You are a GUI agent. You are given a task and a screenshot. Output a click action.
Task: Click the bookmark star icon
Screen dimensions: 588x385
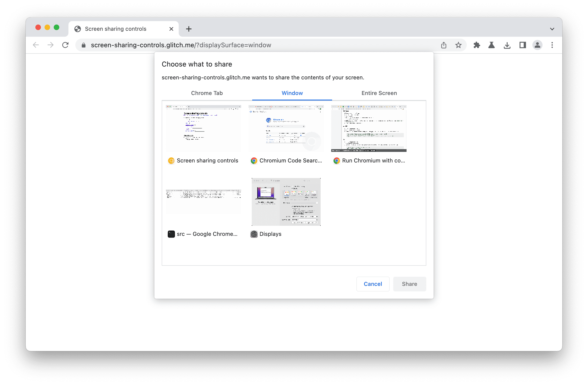[x=458, y=45]
